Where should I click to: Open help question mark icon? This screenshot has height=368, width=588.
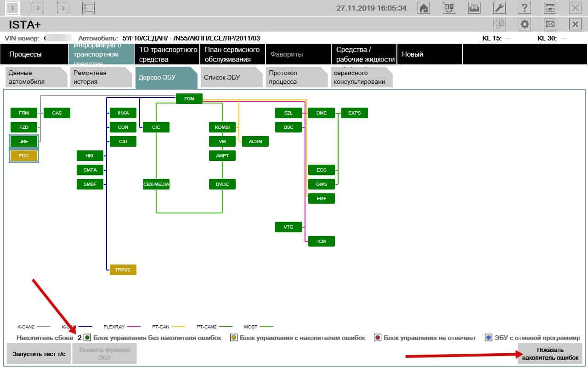525,8
